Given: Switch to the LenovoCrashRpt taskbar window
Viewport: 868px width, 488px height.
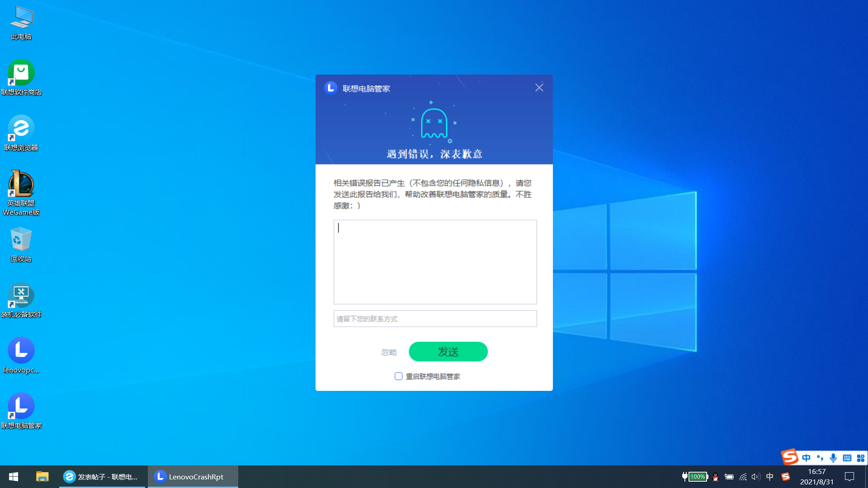Looking at the screenshot, I should pos(193,477).
